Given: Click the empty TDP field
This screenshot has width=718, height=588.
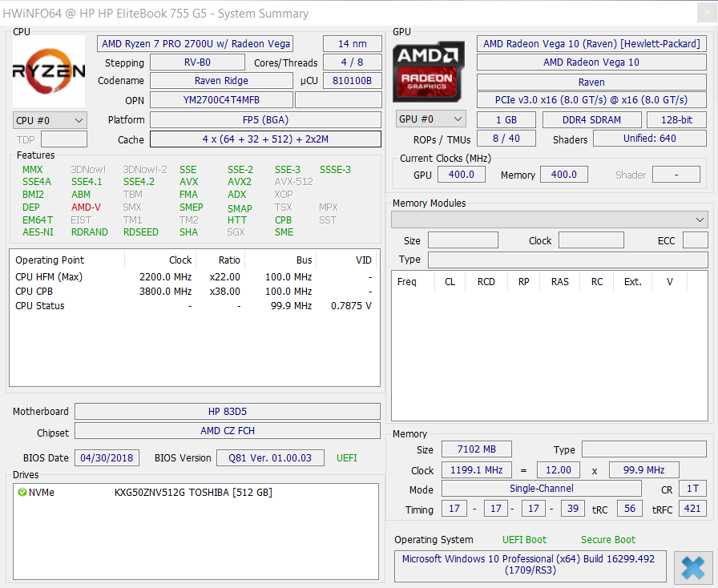Looking at the screenshot, I should pos(64,139).
